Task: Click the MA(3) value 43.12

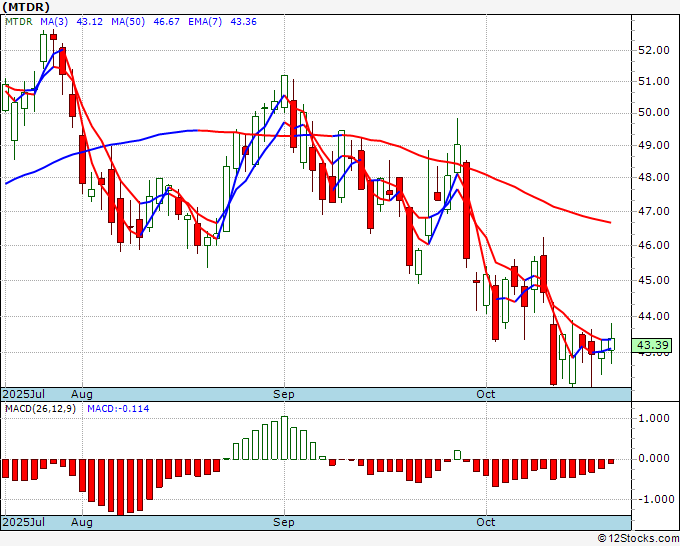Action: (90, 22)
